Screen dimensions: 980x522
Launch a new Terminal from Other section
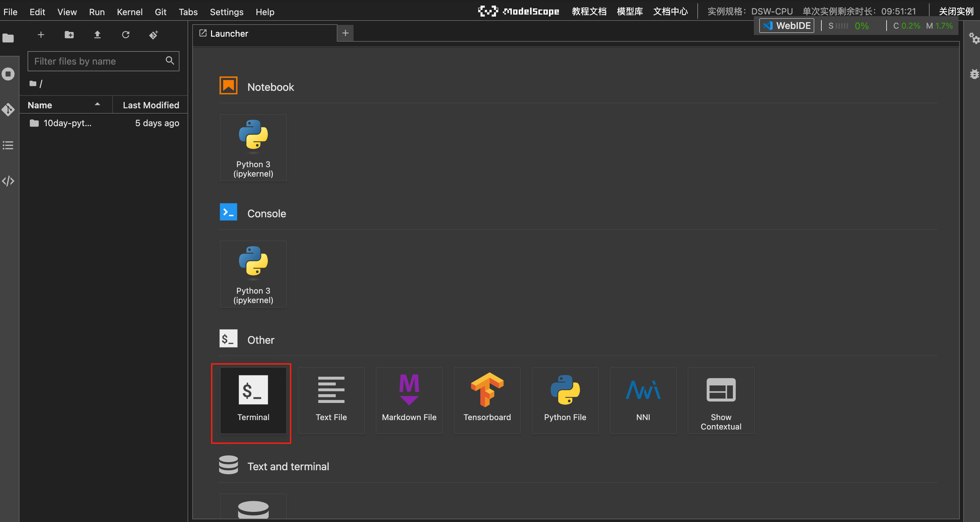click(253, 400)
